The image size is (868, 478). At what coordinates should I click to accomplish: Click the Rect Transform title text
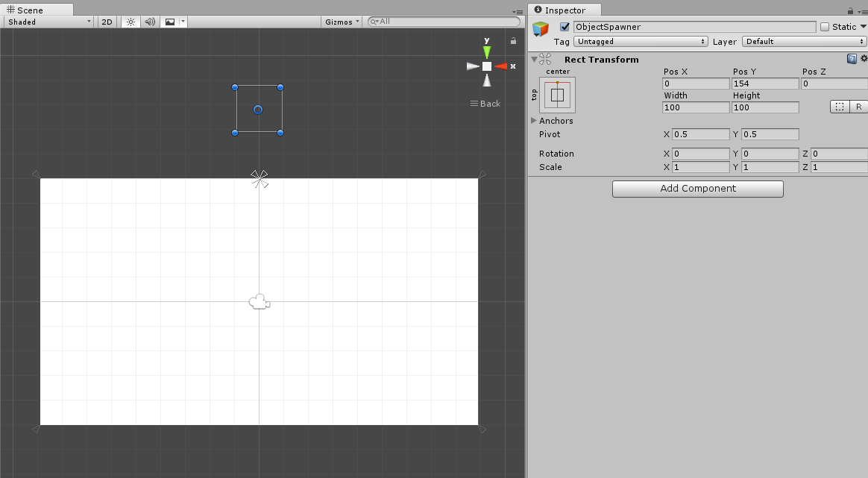601,59
